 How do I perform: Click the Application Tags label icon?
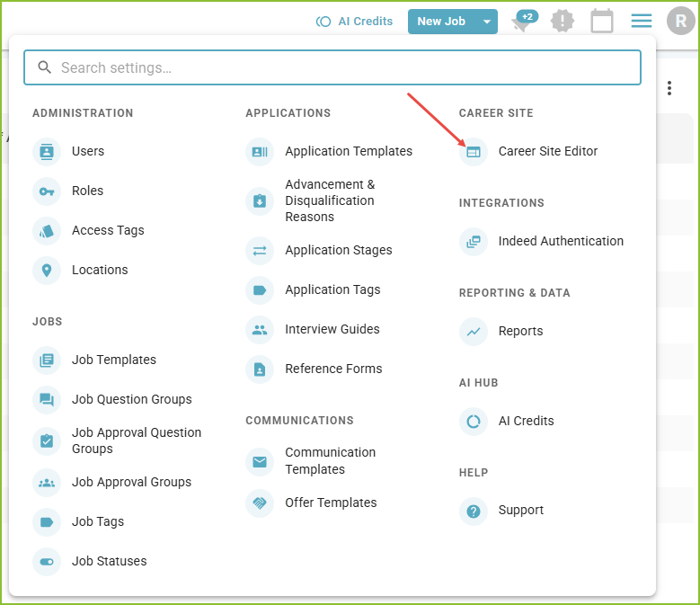[x=260, y=290]
